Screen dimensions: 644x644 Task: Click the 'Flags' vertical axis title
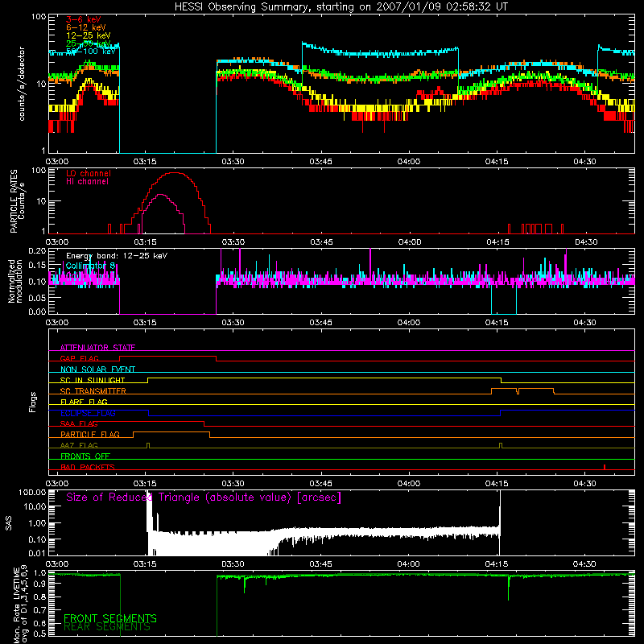click(x=33, y=402)
